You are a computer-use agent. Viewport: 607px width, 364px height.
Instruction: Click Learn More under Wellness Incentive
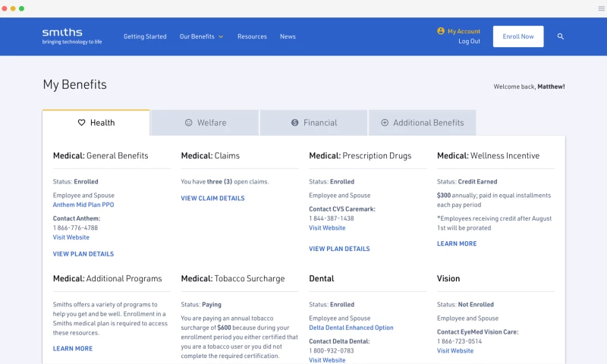(x=457, y=244)
